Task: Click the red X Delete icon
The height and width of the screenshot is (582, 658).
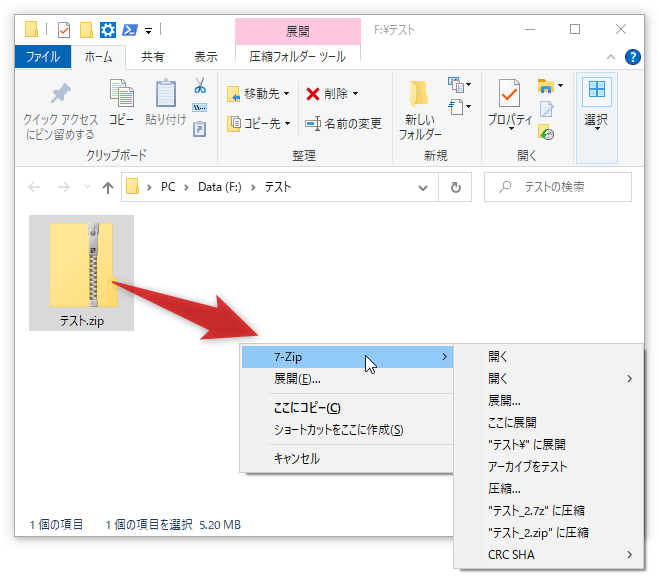Action: click(x=313, y=94)
